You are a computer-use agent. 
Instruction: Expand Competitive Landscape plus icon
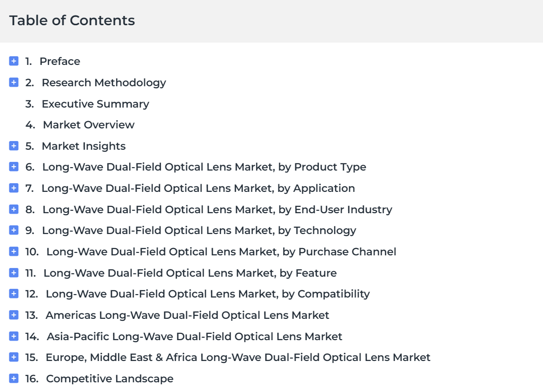coord(14,378)
